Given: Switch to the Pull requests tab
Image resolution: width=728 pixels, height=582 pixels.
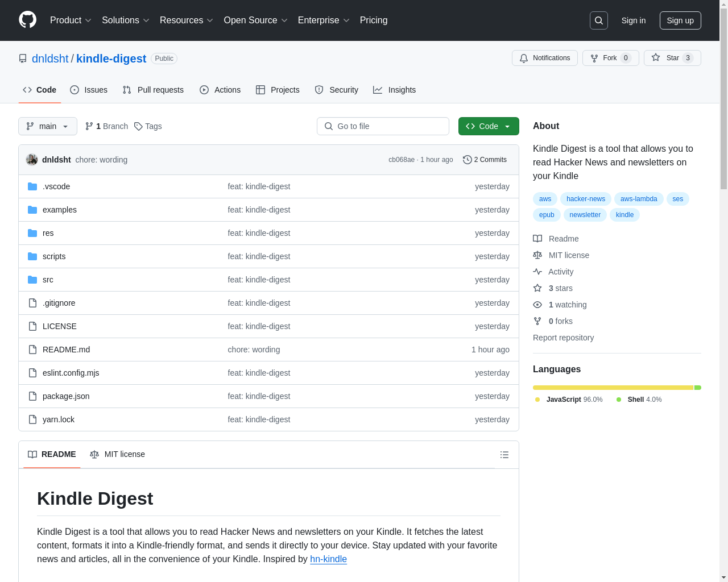Looking at the screenshot, I should (153, 90).
